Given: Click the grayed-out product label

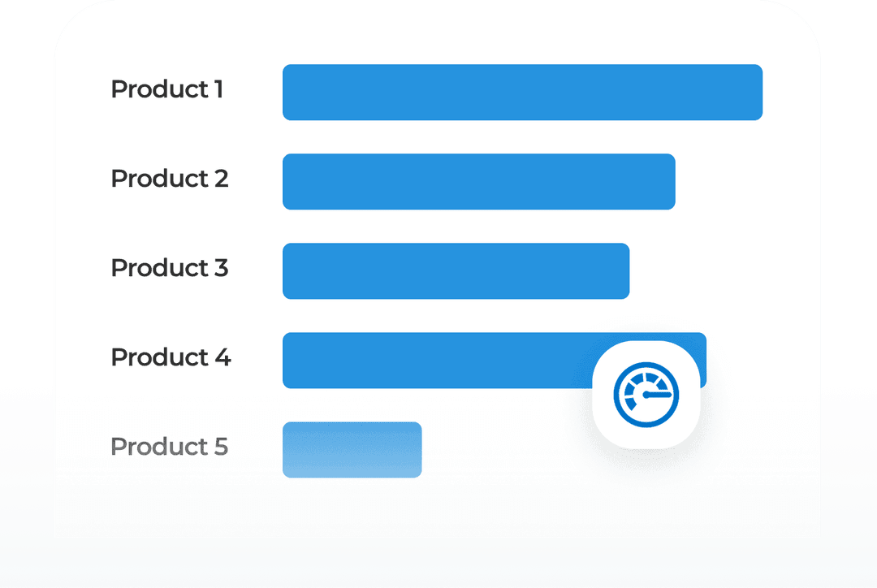Looking at the screenshot, I should 169,447.
